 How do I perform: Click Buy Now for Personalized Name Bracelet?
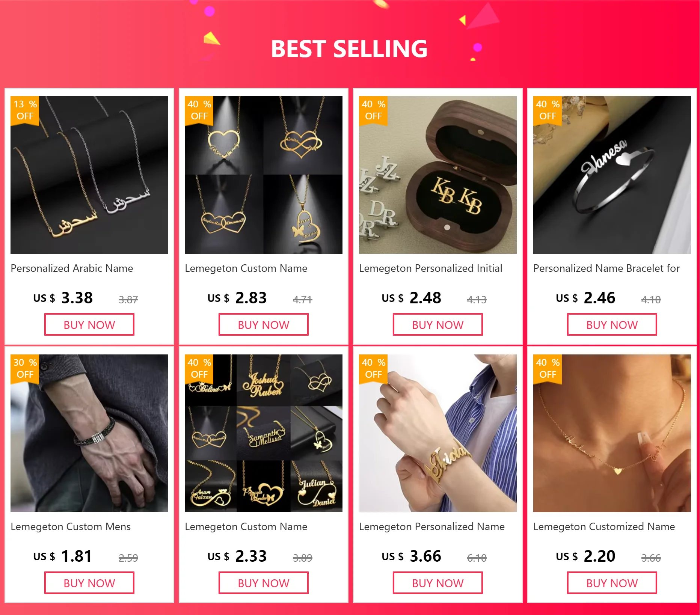point(612,325)
